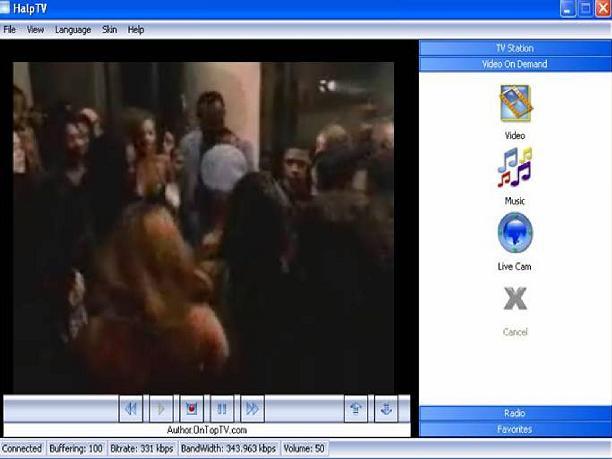
Task: Click the rewind playback button
Action: tap(131, 409)
